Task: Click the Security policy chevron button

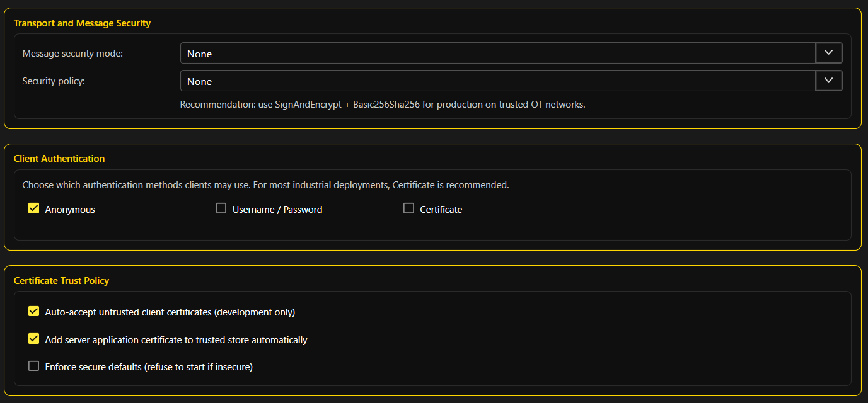Action: point(829,81)
